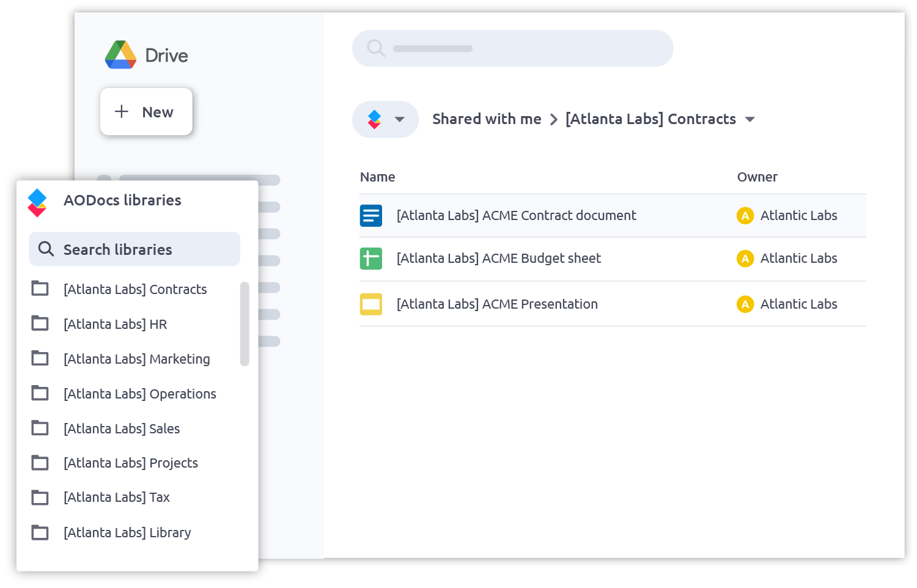Click folder icon beside [Atlanta Labs] Marketing
The image size is (917, 588).
pos(40,358)
